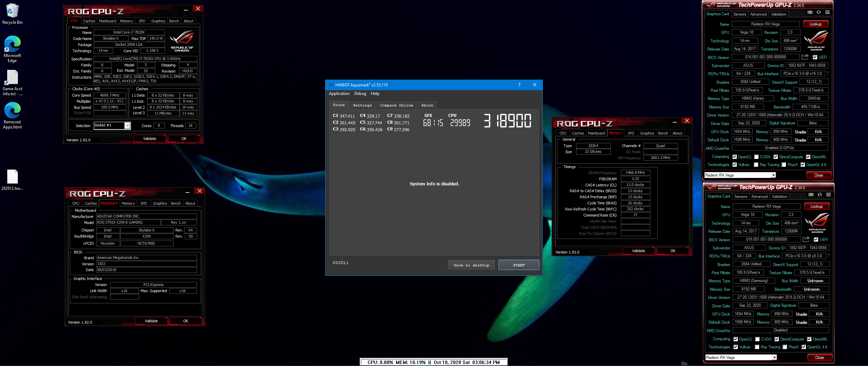Image resolution: width=868 pixels, height=366 pixels.
Task: Click OK in the CPU-Z Mainboard window
Action: pyautogui.click(x=185, y=321)
